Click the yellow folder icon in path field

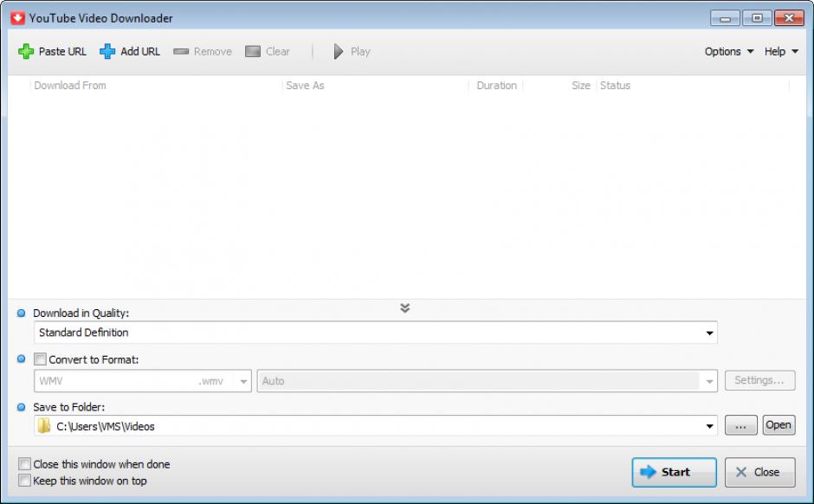[x=44, y=426]
